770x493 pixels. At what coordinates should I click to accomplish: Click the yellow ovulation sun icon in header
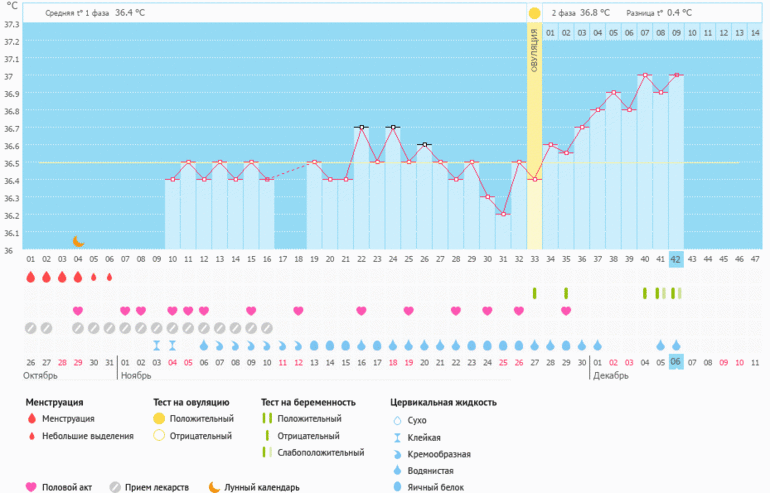point(534,13)
